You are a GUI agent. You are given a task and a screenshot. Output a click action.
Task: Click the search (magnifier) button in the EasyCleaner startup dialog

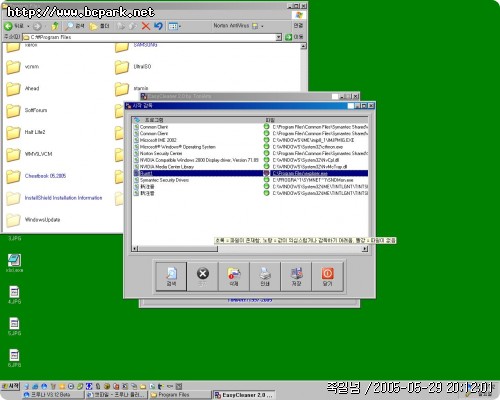tap(171, 276)
